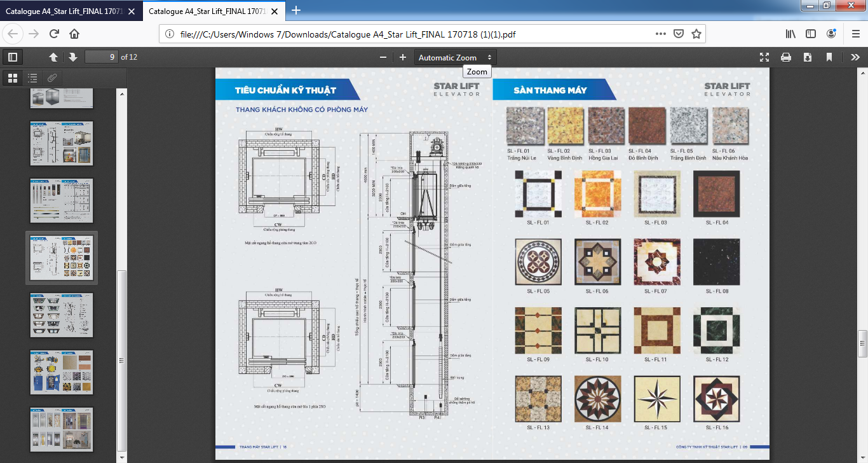Click the zoom out minus button
The width and height of the screenshot is (868, 463).
coord(383,57)
